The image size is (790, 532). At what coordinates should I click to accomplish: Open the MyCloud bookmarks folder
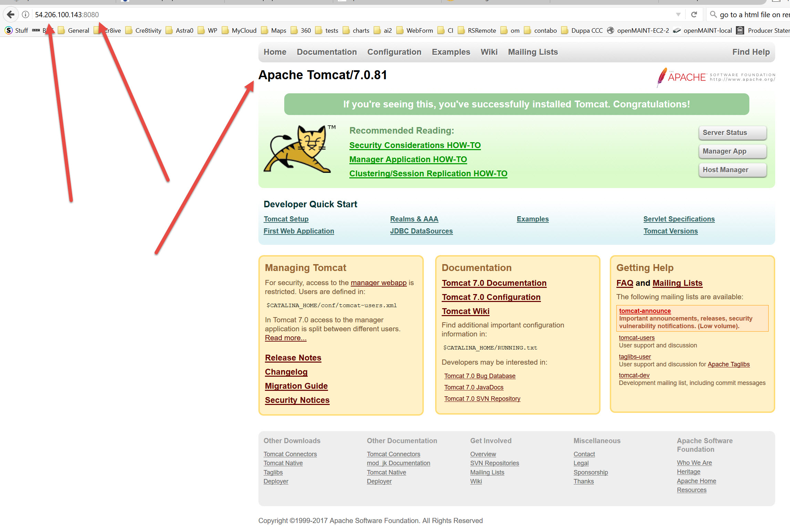239,30
